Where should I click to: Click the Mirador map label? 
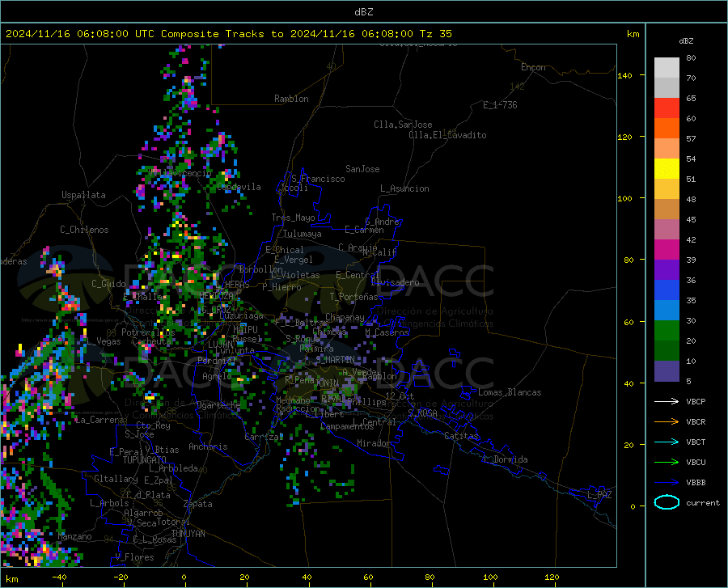point(374,443)
